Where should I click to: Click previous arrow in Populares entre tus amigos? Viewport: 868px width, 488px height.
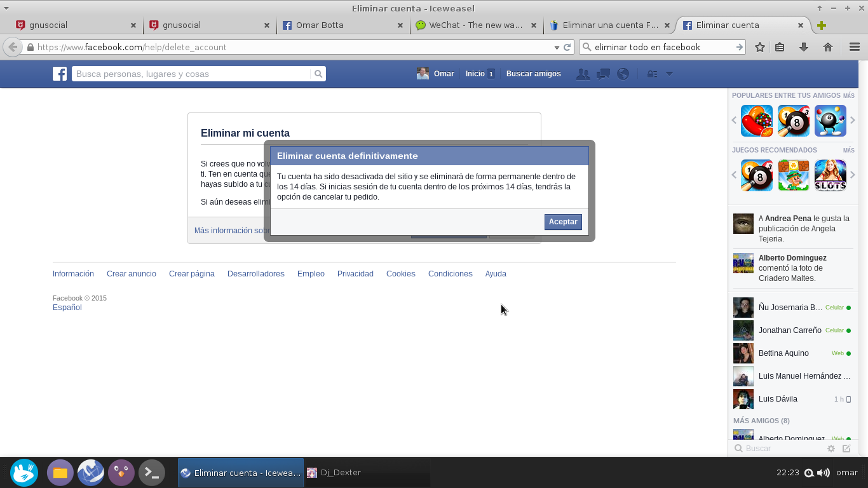point(734,120)
